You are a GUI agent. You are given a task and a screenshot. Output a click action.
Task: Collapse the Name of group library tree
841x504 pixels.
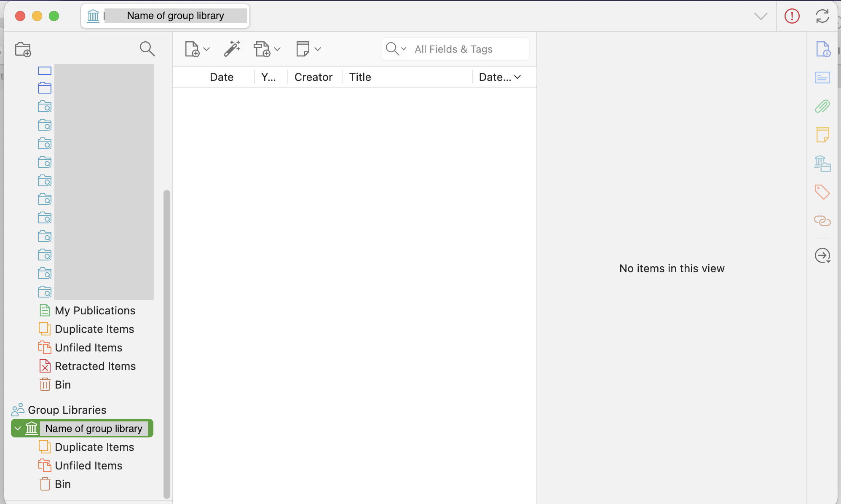(18, 429)
